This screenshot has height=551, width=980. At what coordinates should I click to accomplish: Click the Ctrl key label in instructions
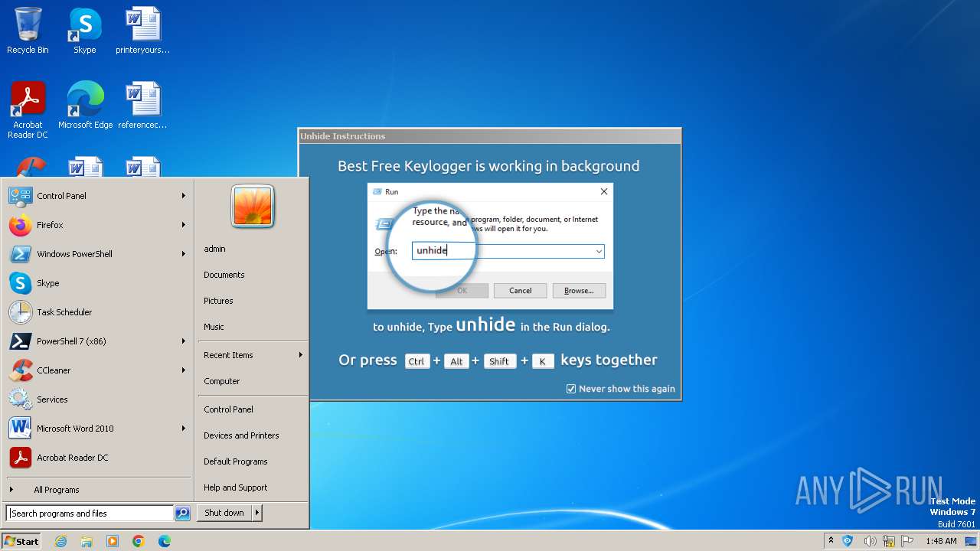click(416, 362)
